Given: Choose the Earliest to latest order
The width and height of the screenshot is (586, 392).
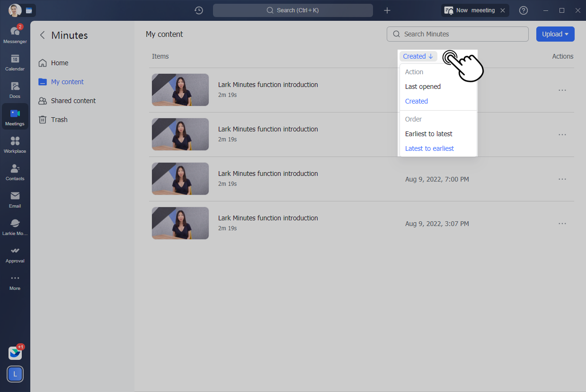Looking at the screenshot, I should point(428,134).
